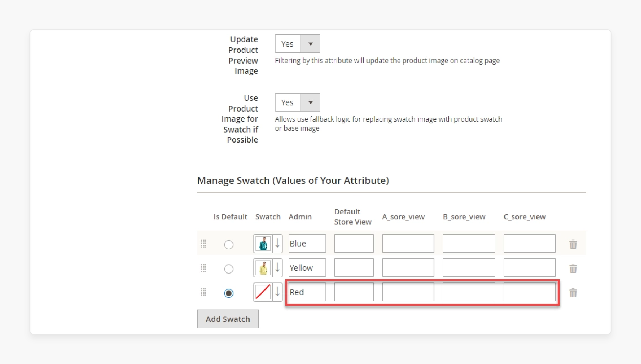The height and width of the screenshot is (364, 641).
Task: Focus the Admin field containing Blue
Action: [x=307, y=243]
